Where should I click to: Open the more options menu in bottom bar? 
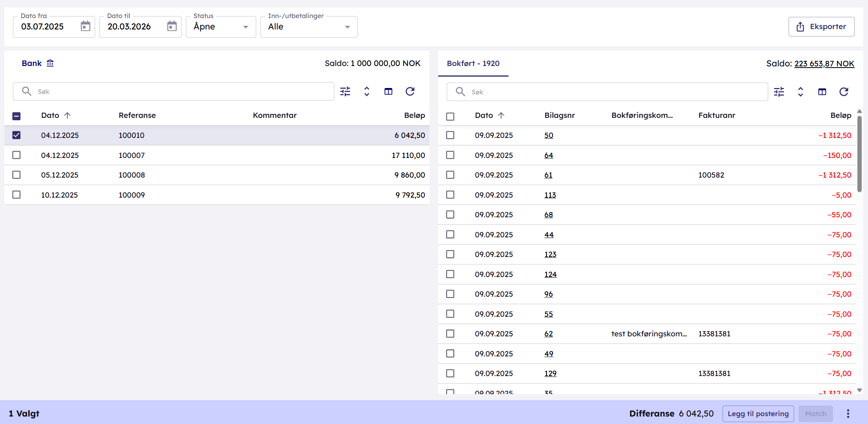(848, 413)
